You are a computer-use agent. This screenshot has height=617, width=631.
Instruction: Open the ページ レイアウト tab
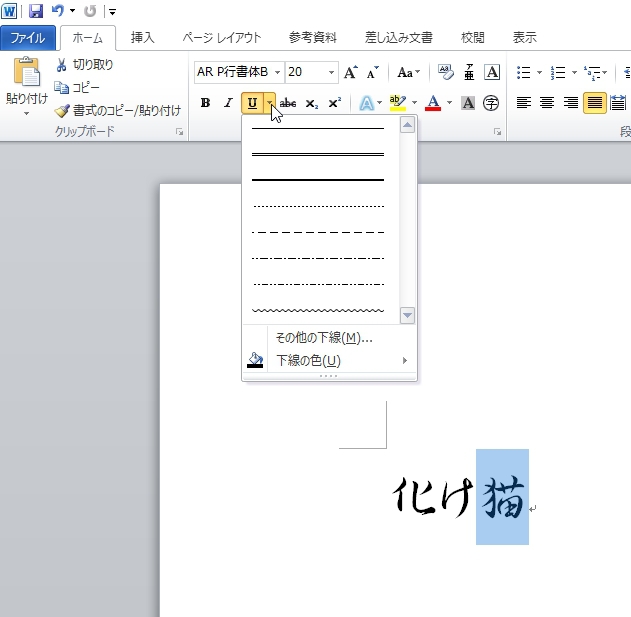click(222, 38)
